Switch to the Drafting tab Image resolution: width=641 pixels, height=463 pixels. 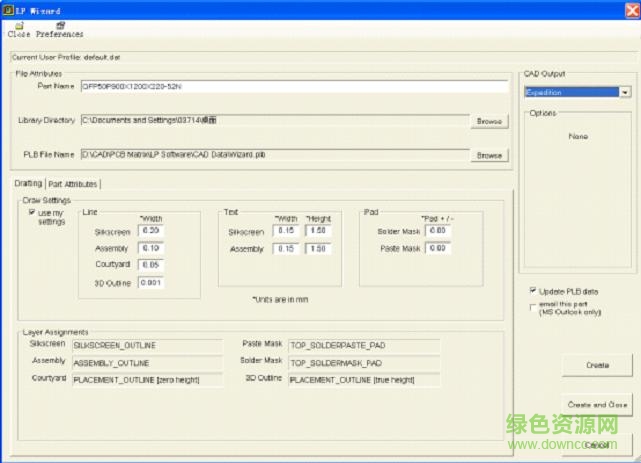click(29, 184)
